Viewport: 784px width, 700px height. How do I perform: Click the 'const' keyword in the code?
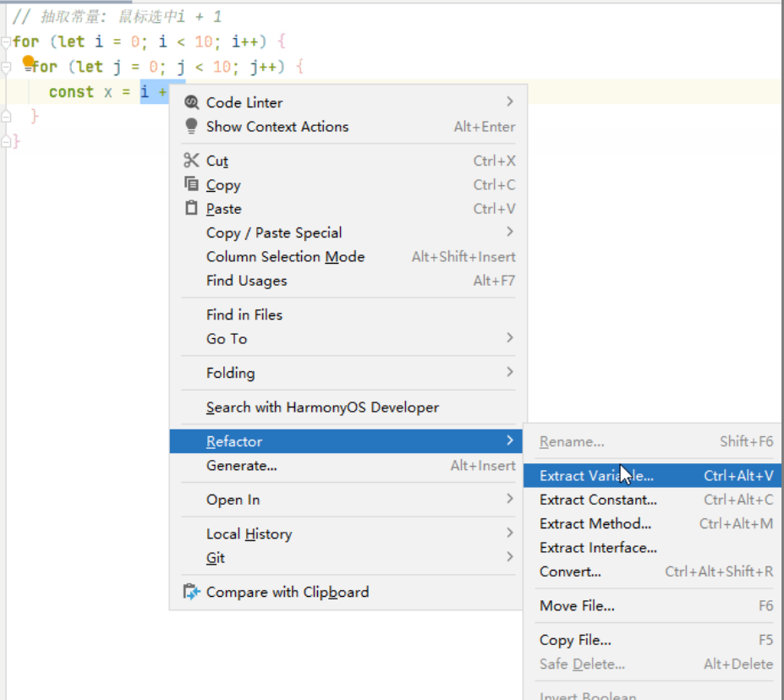tap(71, 92)
